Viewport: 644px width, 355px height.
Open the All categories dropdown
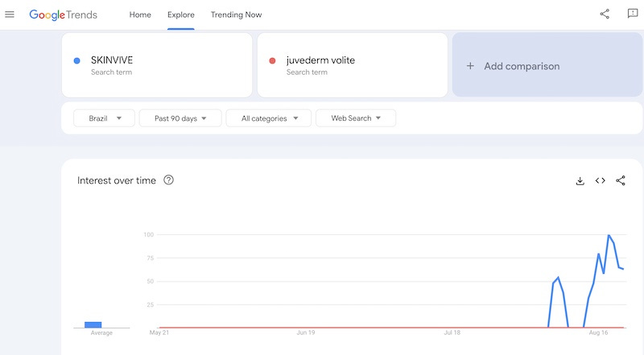click(269, 118)
